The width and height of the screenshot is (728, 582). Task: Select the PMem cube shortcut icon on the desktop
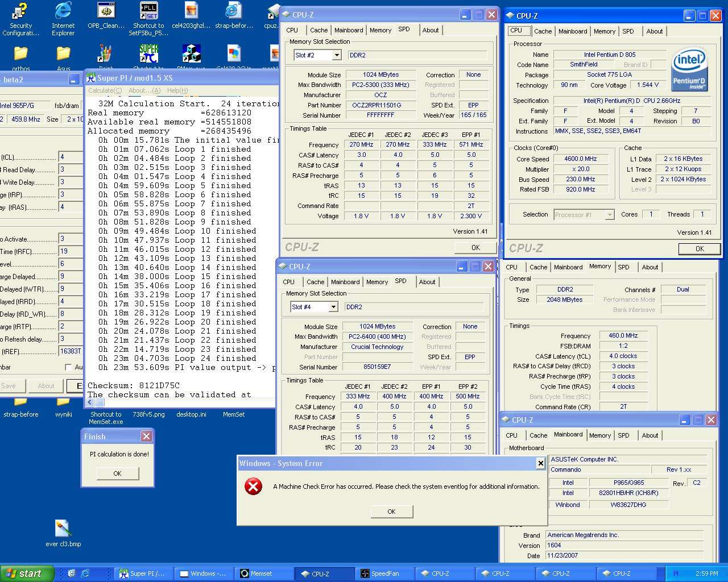[191, 53]
